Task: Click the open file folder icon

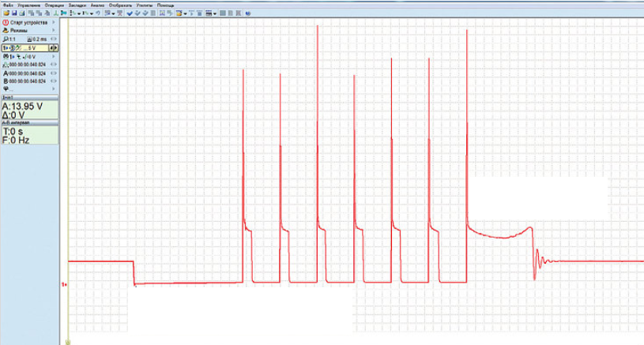Action: 6,13
